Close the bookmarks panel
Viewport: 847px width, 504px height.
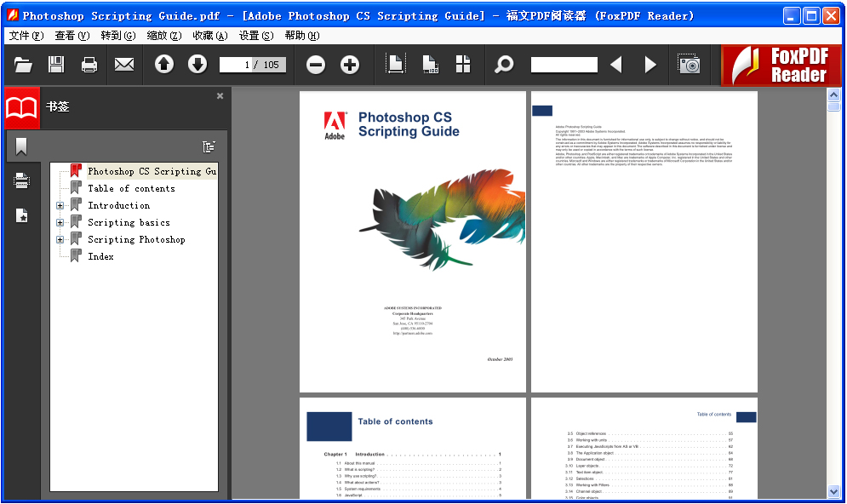tap(220, 95)
